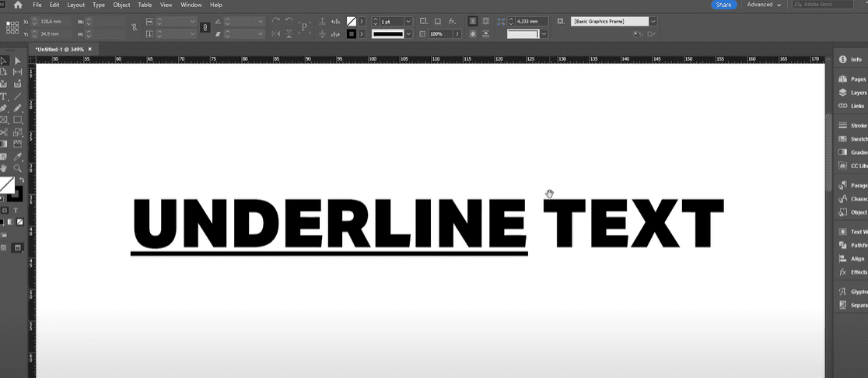Image resolution: width=868 pixels, height=378 pixels.
Task: Open the Edit menu
Action: 54,5
